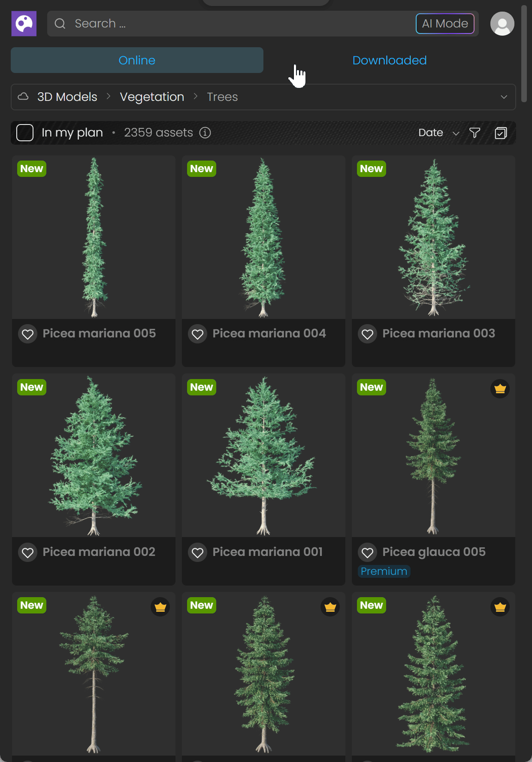Click the multi-select checklist icon

[x=501, y=133]
